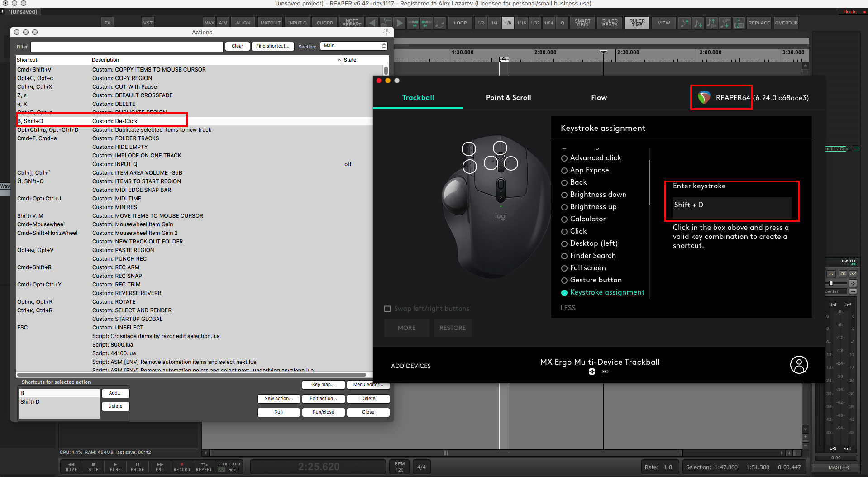Select 'Custom: INPUT Q' action row
Screen dimensions: 868x477
point(194,164)
